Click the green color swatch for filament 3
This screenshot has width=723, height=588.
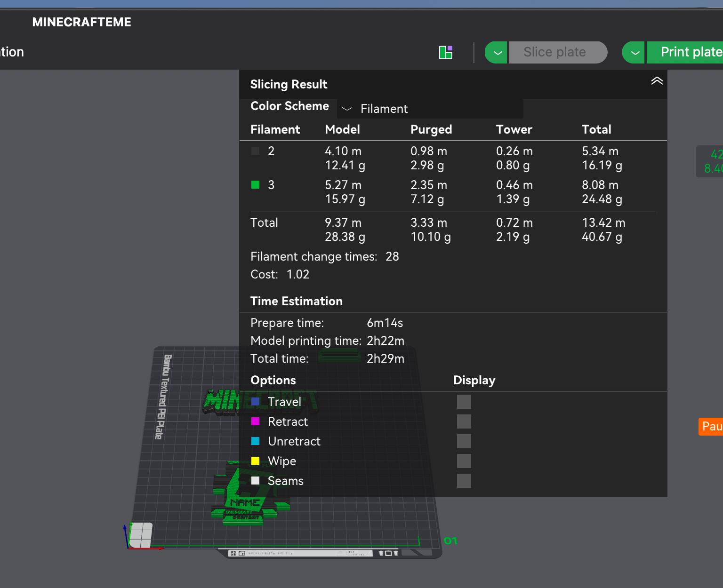[x=256, y=185]
